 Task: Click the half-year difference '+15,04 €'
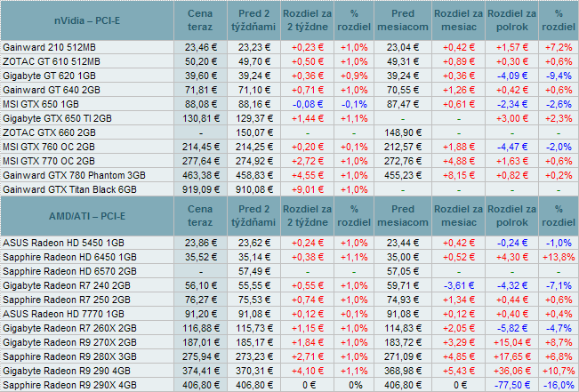point(512,342)
